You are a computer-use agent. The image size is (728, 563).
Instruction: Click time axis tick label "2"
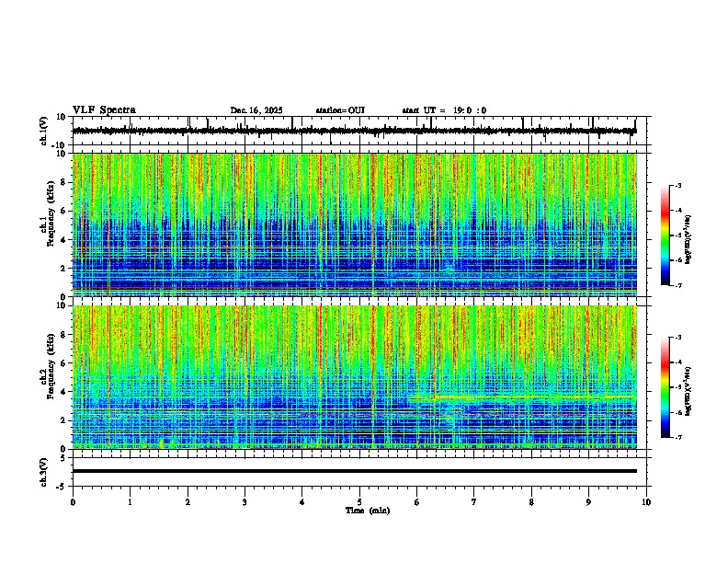point(188,502)
